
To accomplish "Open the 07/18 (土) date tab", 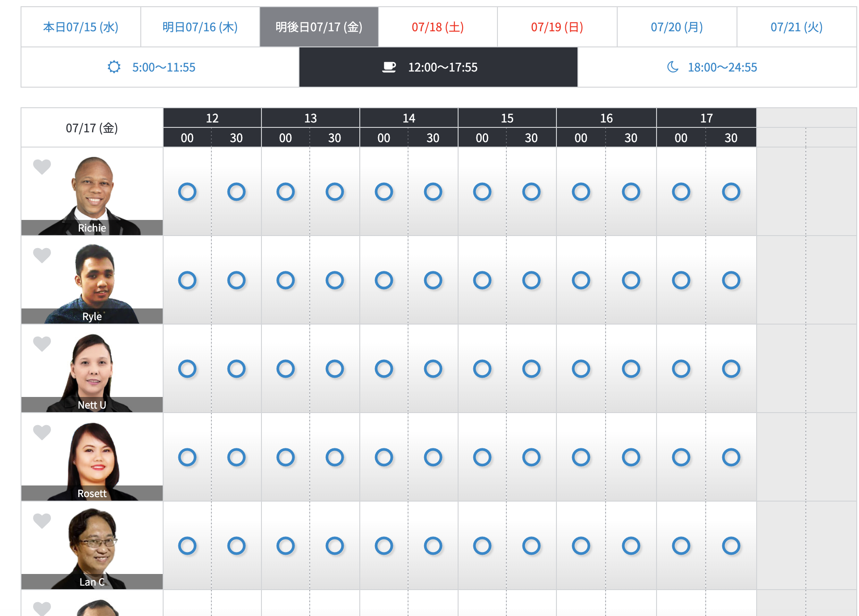I will 438,27.
